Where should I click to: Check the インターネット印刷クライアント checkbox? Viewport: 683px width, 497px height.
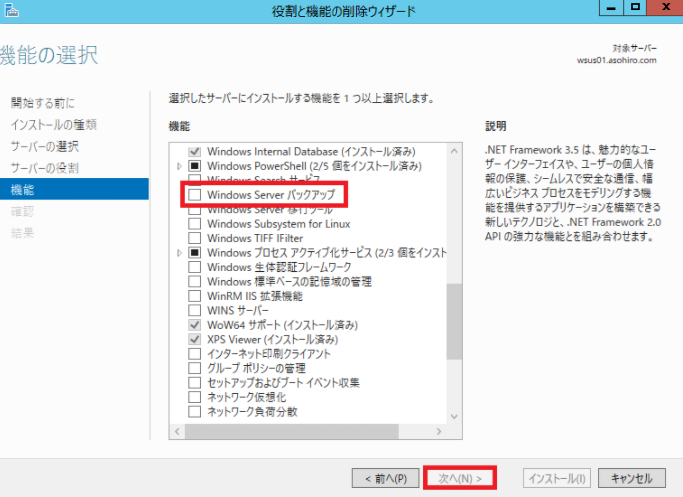194,354
